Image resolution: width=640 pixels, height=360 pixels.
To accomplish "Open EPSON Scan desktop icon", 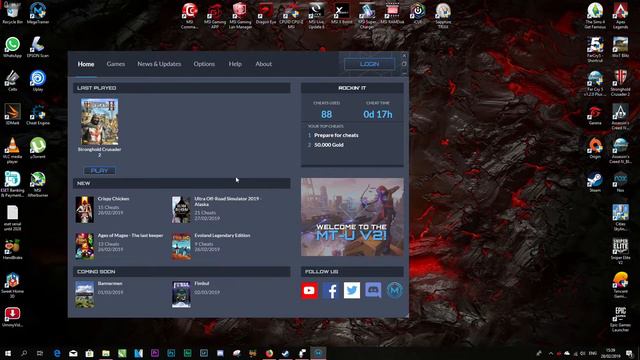I will click(38, 47).
